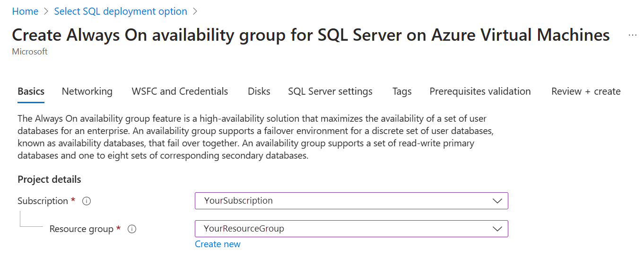Click Select SQL deployment option breadcrumb
Viewport: 644px width, 259px height.
[x=121, y=11]
